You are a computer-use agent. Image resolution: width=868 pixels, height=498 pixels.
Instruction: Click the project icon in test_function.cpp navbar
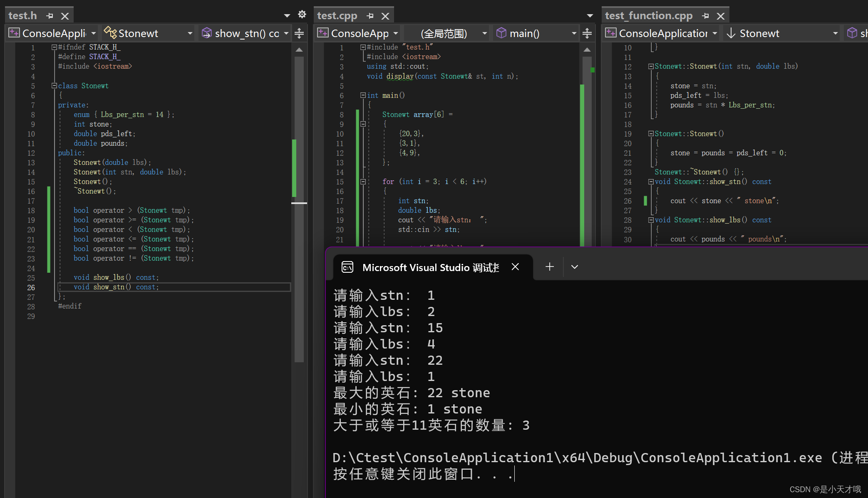[611, 33]
